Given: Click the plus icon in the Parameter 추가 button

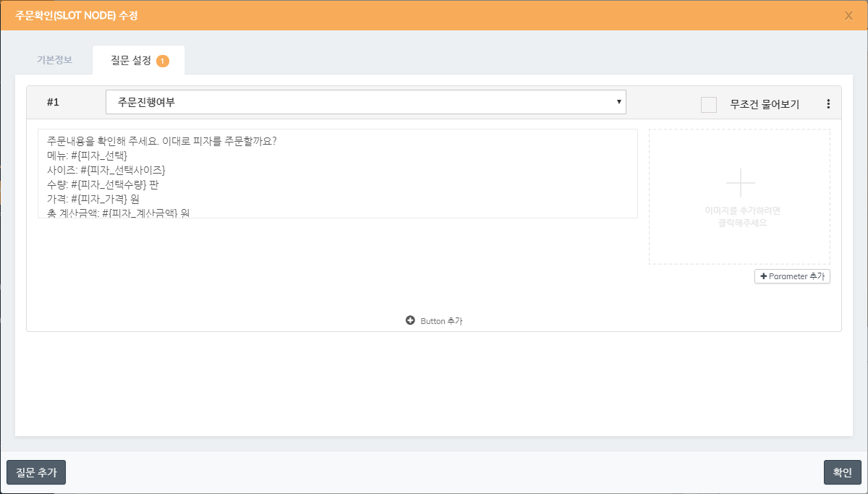Looking at the screenshot, I should [763, 276].
